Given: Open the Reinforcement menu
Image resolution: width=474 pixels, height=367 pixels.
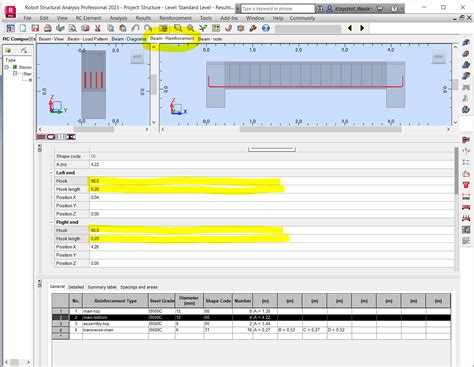Looking at the screenshot, I should pos(175,18).
